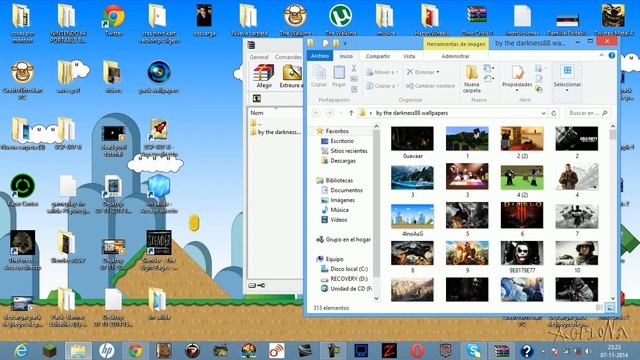
Task: Switch to the Inicio ribbon tab
Action: pos(346,56)
